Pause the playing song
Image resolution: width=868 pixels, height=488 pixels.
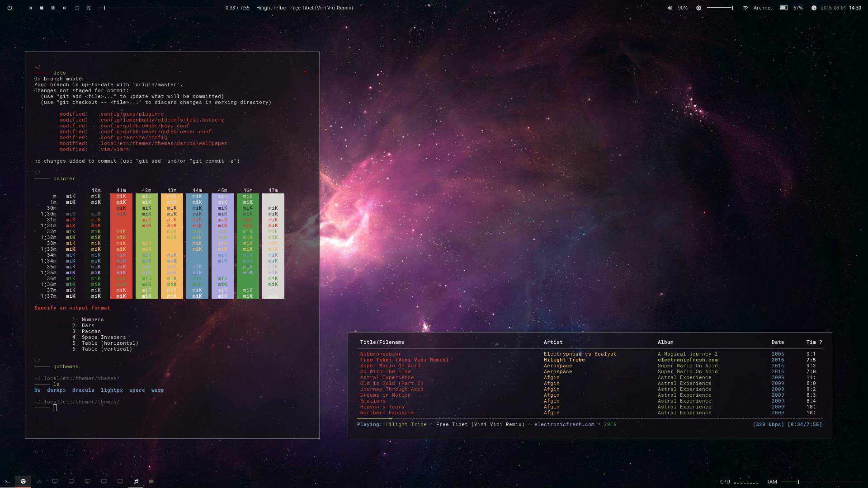point(53,8)
